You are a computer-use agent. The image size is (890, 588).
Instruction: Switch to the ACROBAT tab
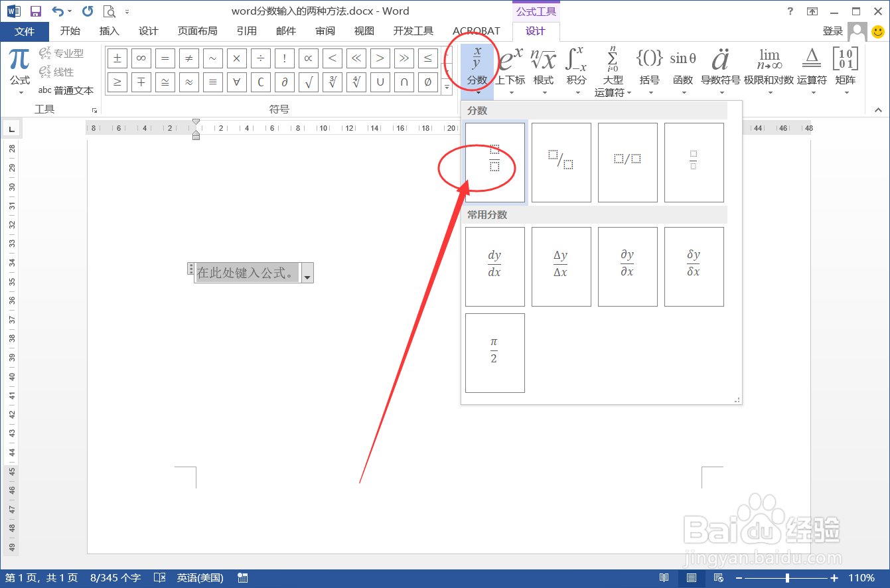[x=476, y=31]
